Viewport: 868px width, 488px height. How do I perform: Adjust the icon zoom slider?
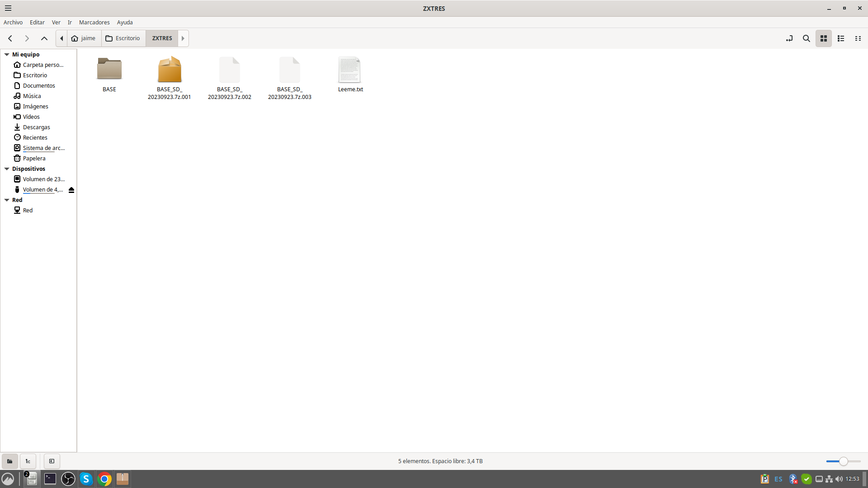coord(843,461)
